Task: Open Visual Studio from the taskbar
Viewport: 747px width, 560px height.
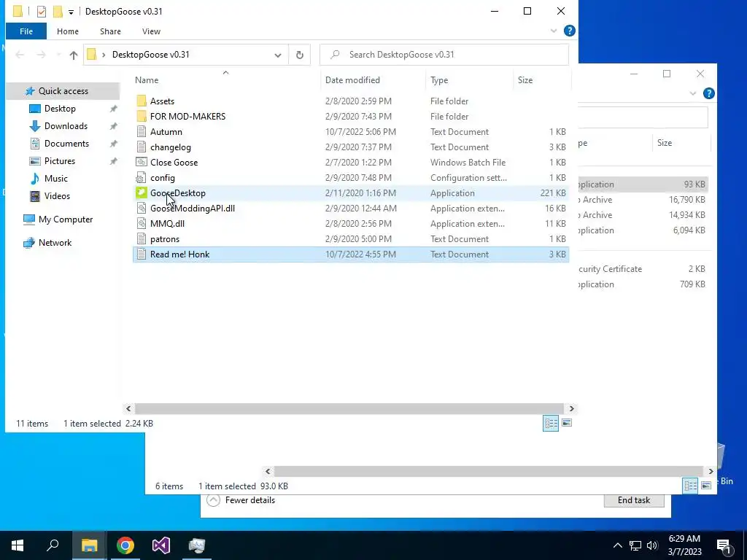Action: tap(161, 545)
